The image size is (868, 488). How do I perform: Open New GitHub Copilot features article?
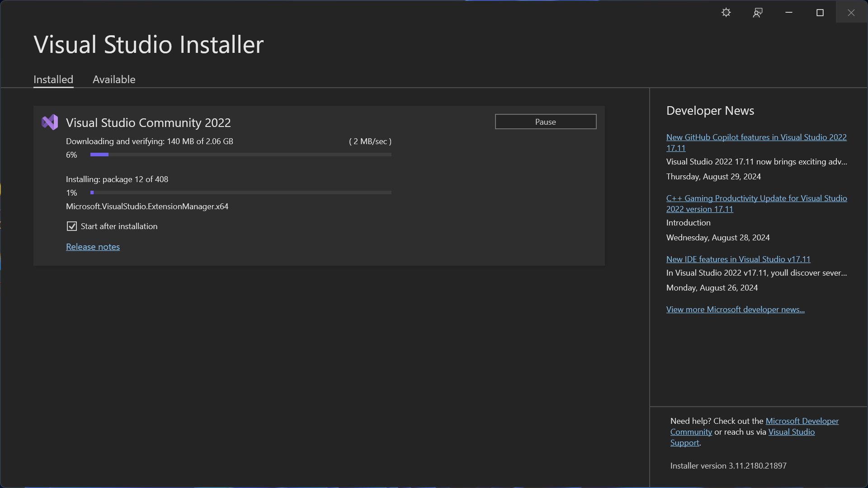[x=756, y=142]
